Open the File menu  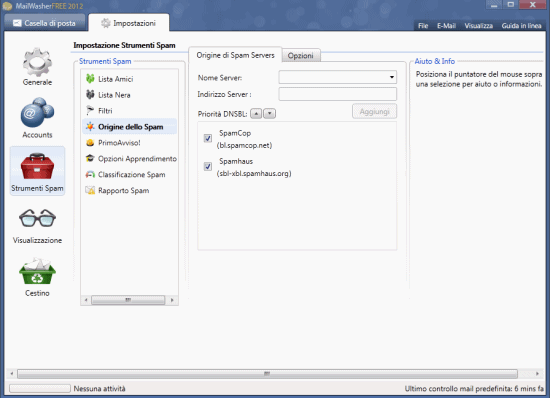[423, 26]
